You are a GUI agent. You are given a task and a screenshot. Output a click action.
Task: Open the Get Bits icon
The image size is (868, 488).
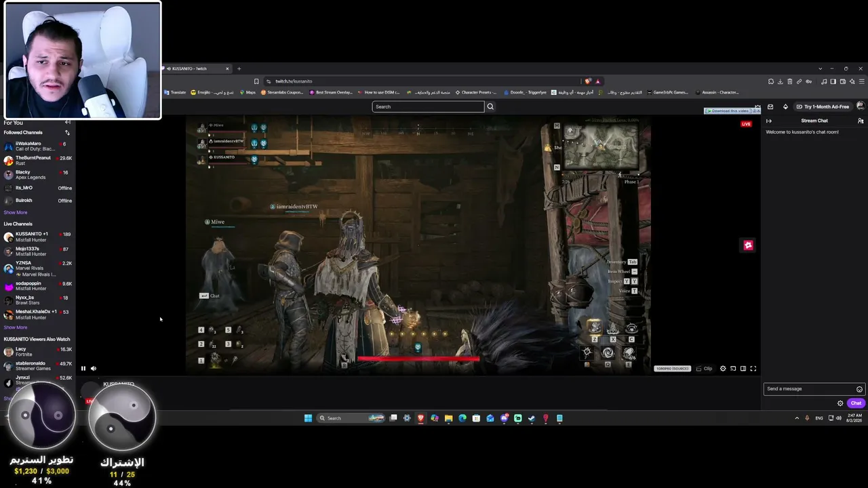(x=785, y=106)
